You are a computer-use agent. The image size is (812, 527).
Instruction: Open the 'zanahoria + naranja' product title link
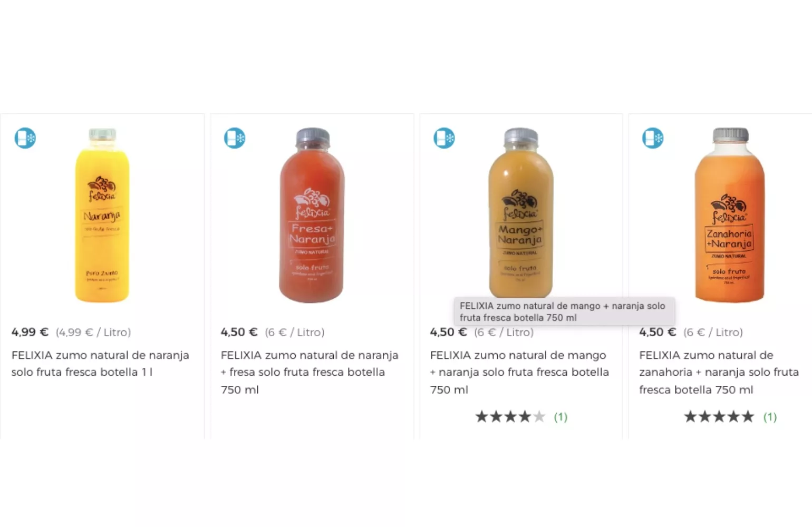[719, 372]
